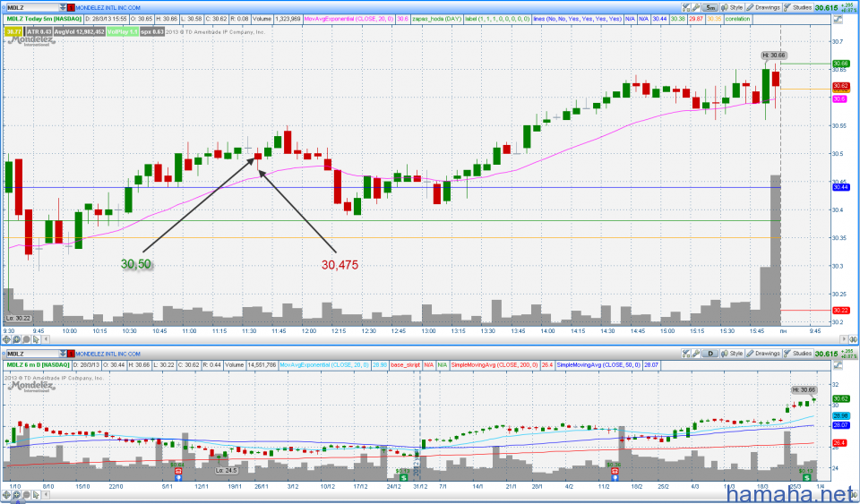Select the pan crosshair icon below bottom chart

pos(7,495)
